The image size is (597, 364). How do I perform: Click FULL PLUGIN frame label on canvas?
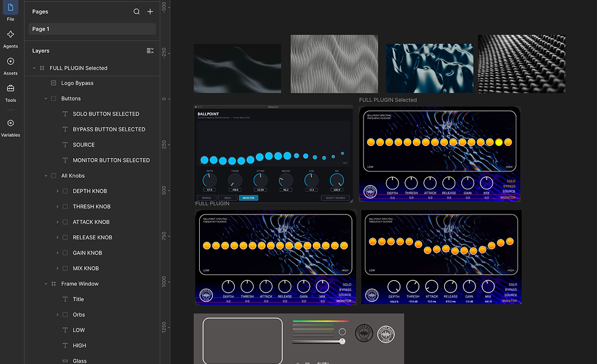pos(212,203)
